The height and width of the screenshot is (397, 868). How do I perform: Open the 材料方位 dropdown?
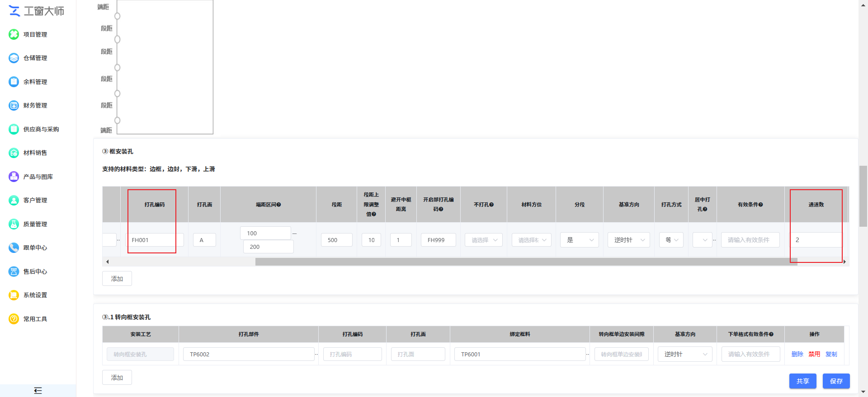531,240
